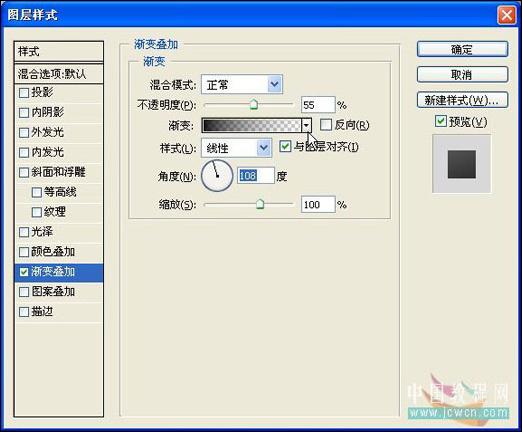Open the gradient picker arrow
The width and height of the screenshot is (522, 432).
coord(306,126)
